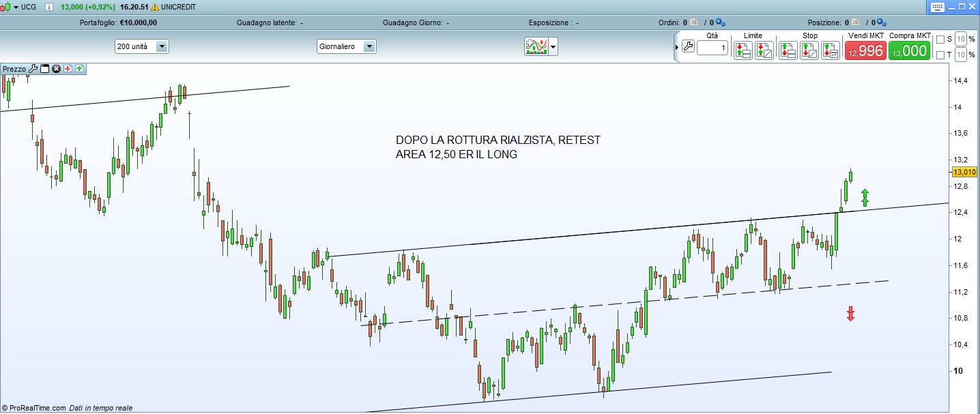
Task: Open Prezzo panel wrench settings
Action: point(33,69)
